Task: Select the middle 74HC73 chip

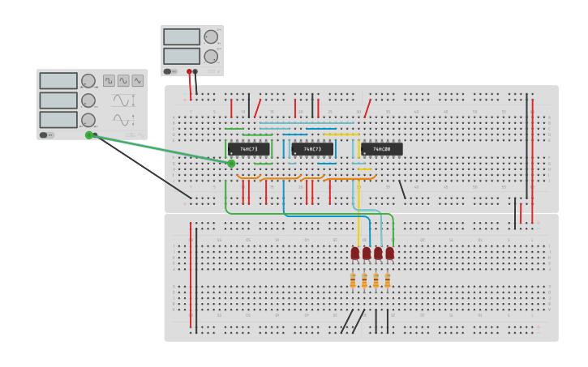Action: [x=312, y=149]
